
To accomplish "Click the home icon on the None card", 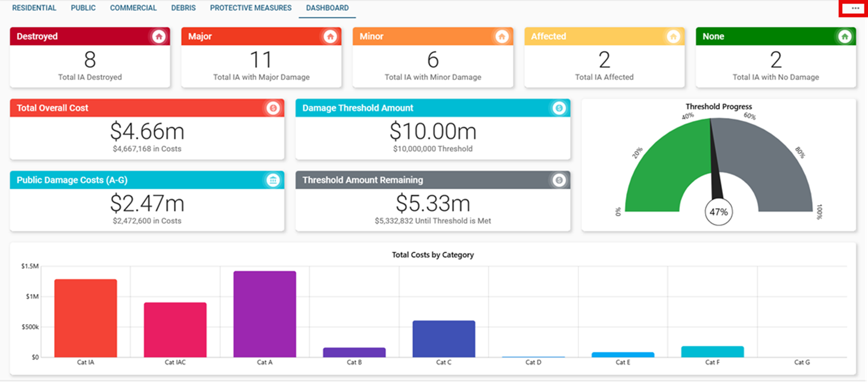I will 845,36.
